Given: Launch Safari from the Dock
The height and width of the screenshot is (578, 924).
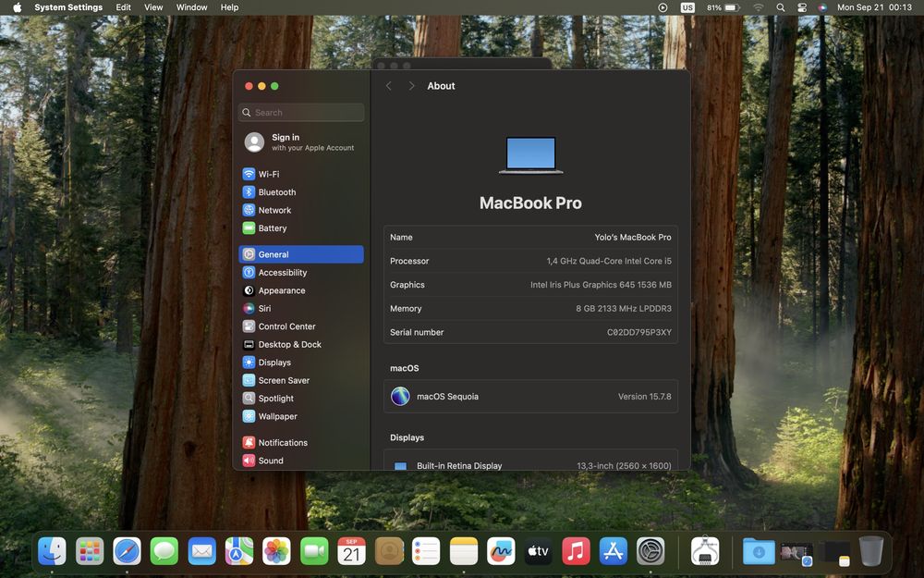Looking at the screenshot, I should [x=128, y=552].
